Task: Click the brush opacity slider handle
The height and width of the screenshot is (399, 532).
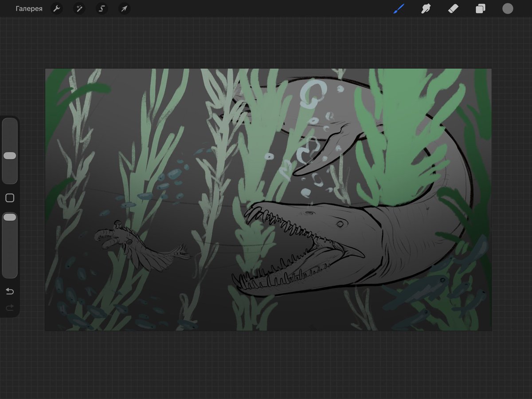Action: [10, 217]
